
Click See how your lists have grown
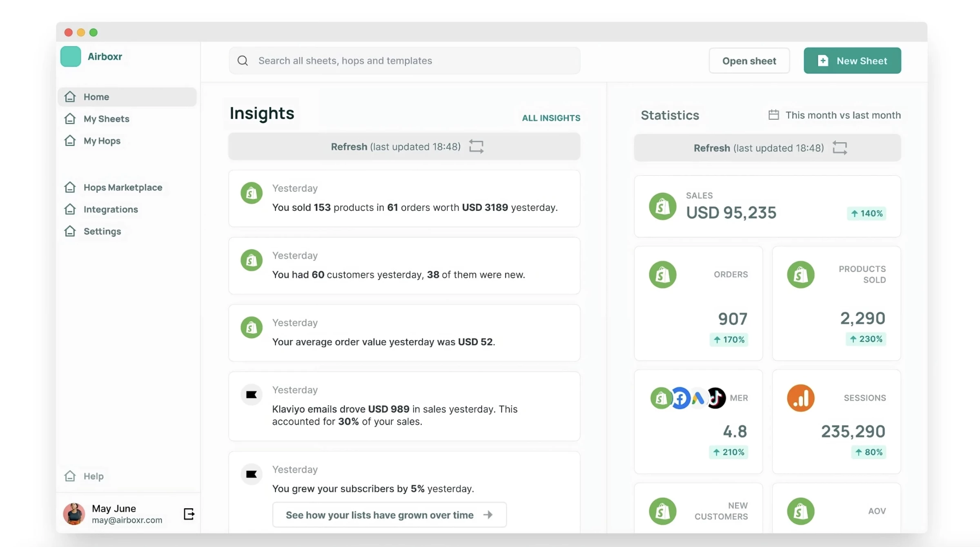point(389,515)
